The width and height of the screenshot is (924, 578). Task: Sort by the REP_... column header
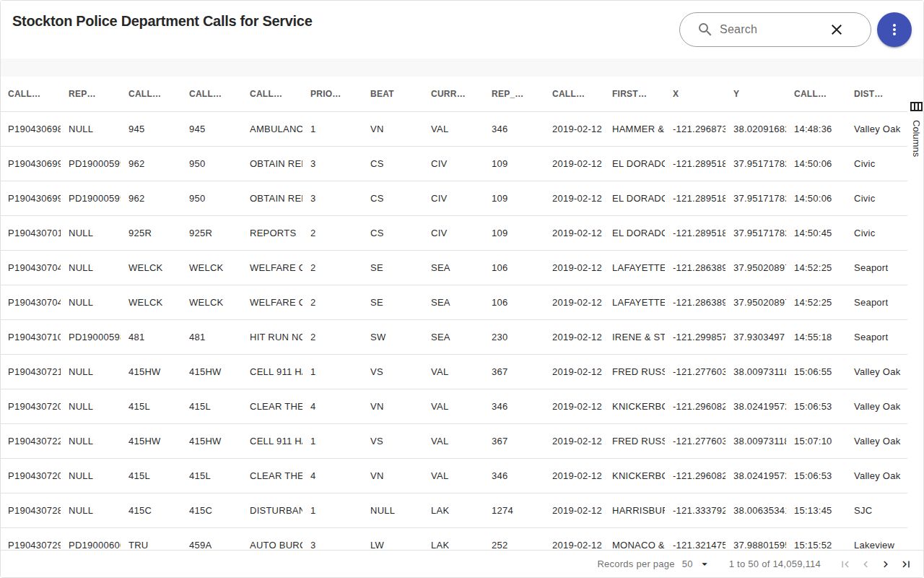pyautogui.click(x=507, y=94)
